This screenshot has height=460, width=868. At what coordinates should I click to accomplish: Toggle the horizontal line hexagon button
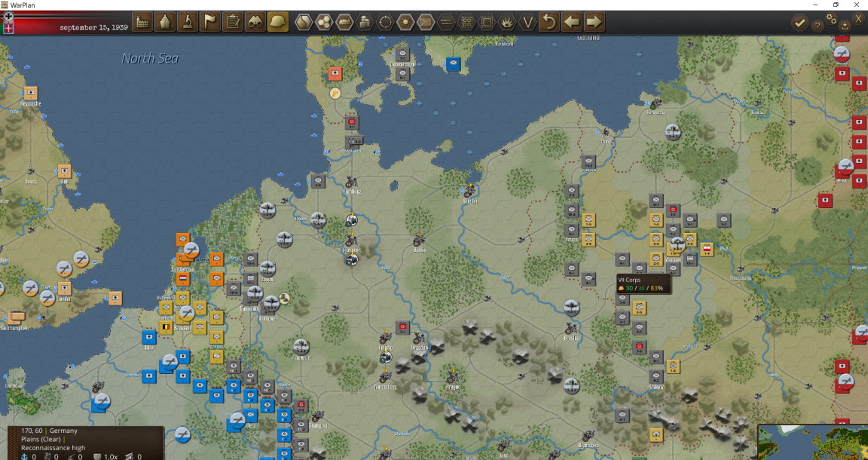coord(446,23)
